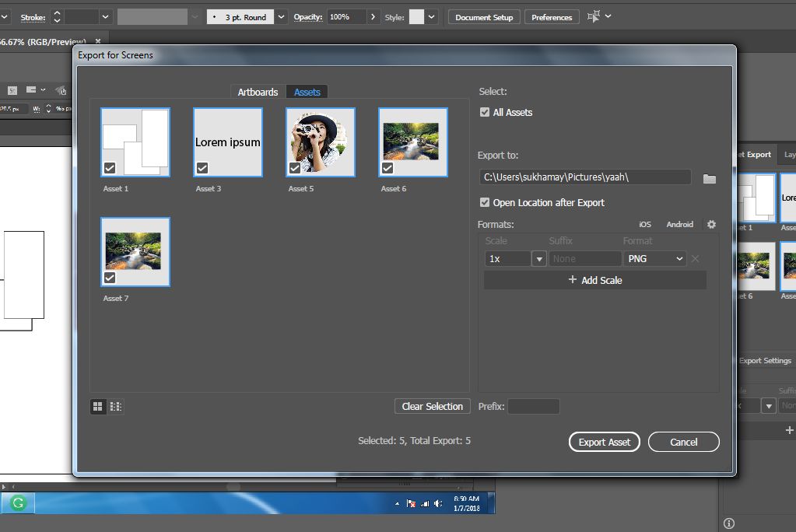Uncheck Asset 7 checkbox
The width and height of the screenshot is (796, 532).
click(110, 277)
